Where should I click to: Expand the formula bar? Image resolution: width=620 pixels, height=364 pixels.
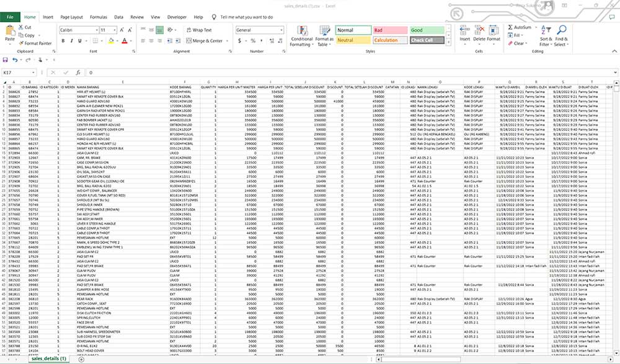pyautogui.click(x=615, y=73)
